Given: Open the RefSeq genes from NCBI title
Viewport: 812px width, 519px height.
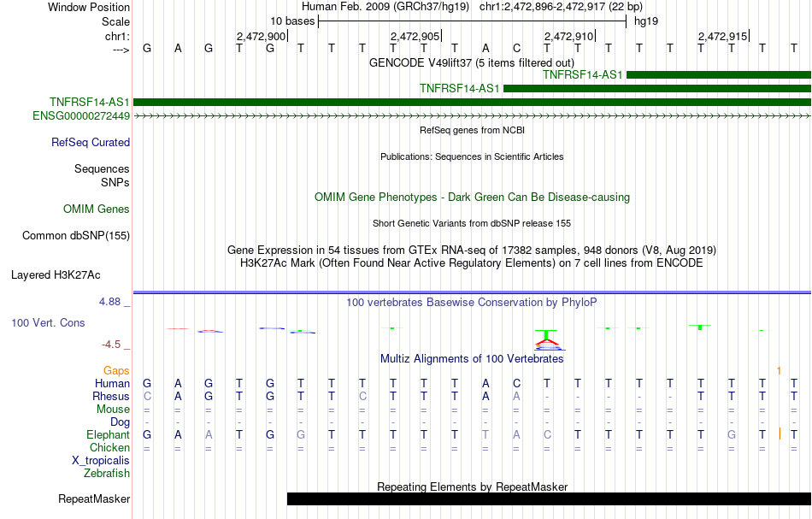Looking at the screenshot, I should click(472, 131).
